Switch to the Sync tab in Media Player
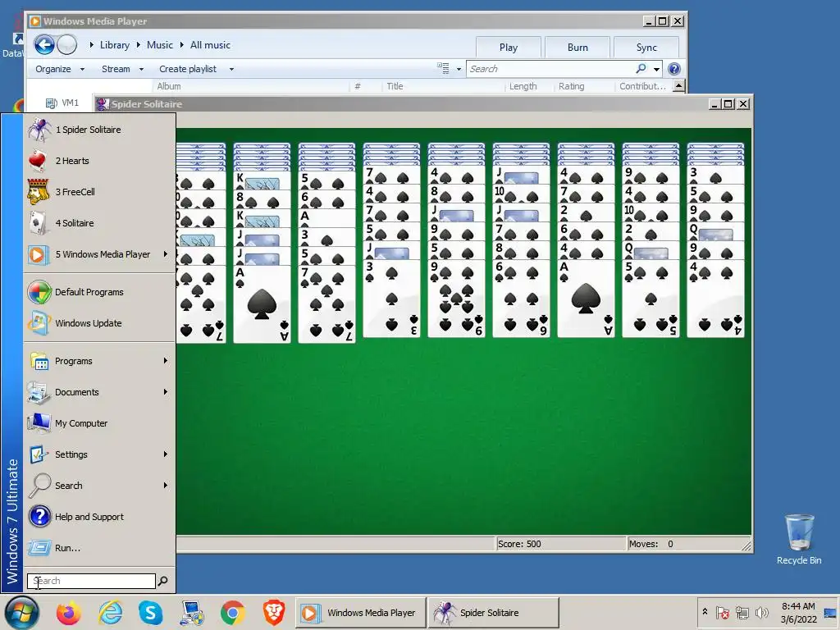Viewport: 840px width, 630px height. pos(646,47)
